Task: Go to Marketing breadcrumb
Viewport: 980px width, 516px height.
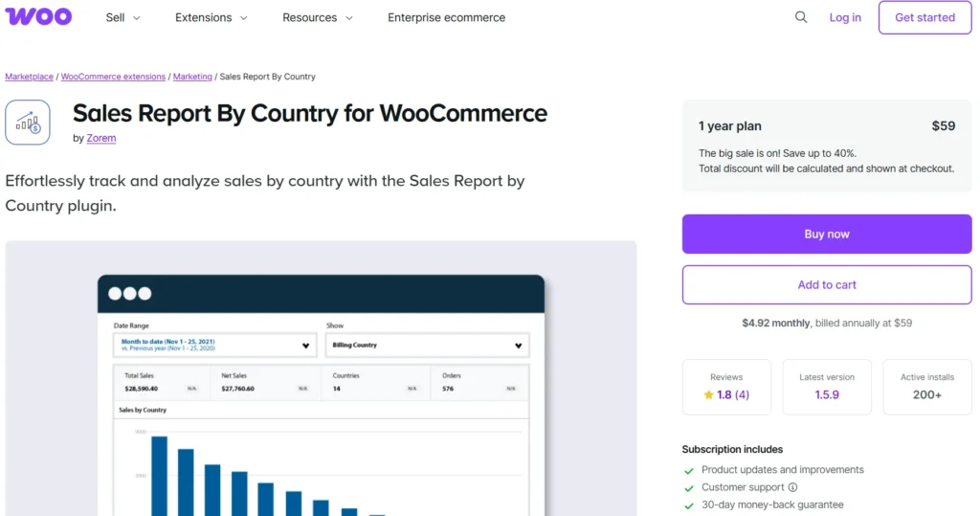Action: coord(192,77)
